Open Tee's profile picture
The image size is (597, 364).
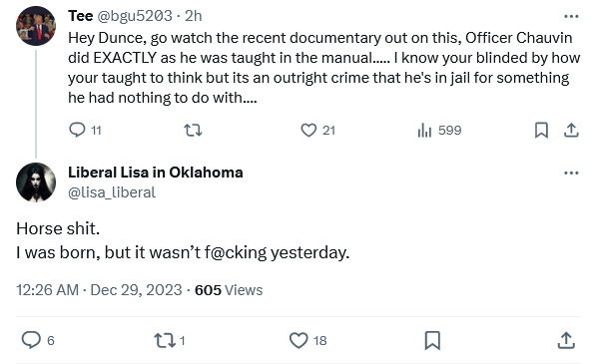click(x=36, y=26)
